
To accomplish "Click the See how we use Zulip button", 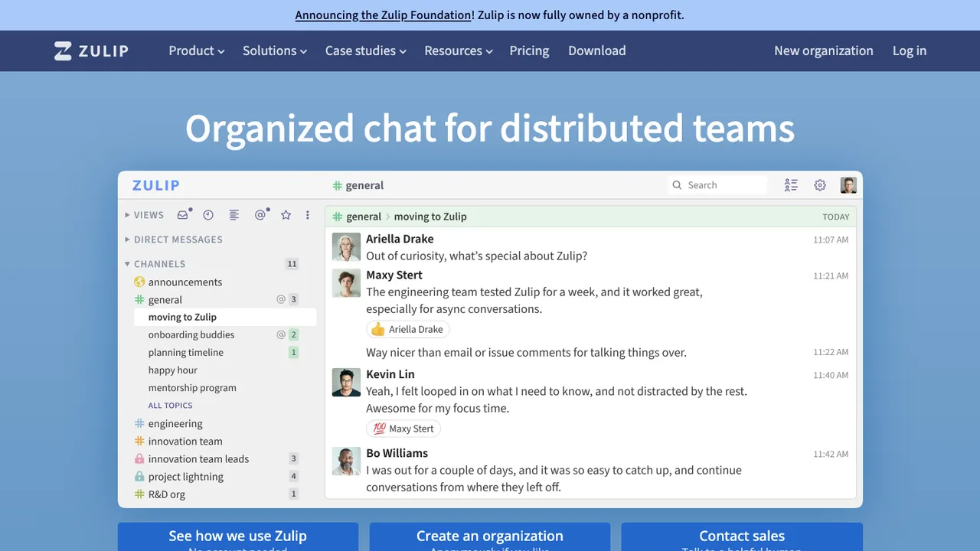I will click(x=238, y=536).
